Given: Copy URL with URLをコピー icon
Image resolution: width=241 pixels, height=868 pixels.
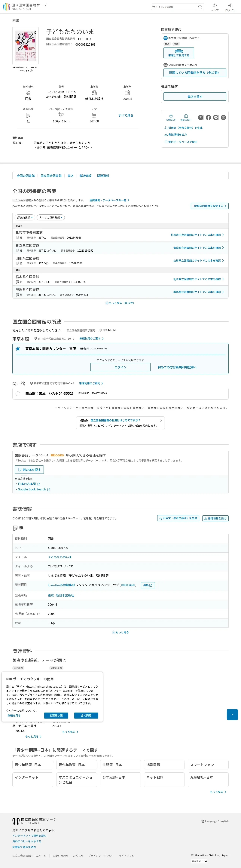Looking at the screenshot, I should click(x=186, y=117).
